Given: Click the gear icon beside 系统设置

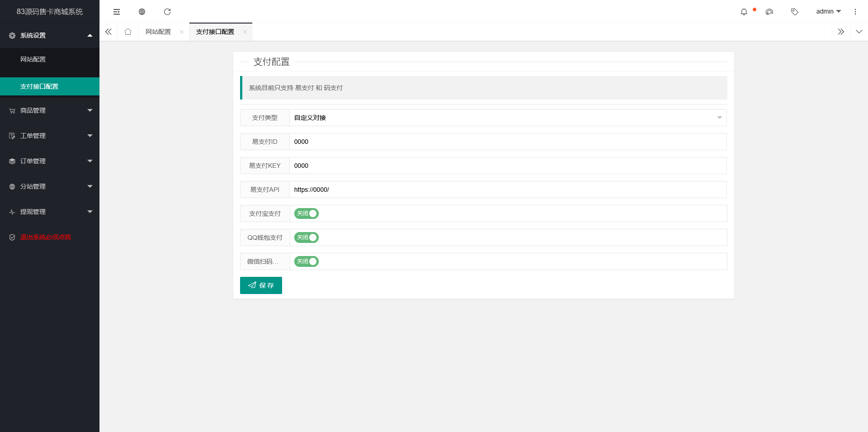Looking at the screenshot, I should tap(12, 35).
